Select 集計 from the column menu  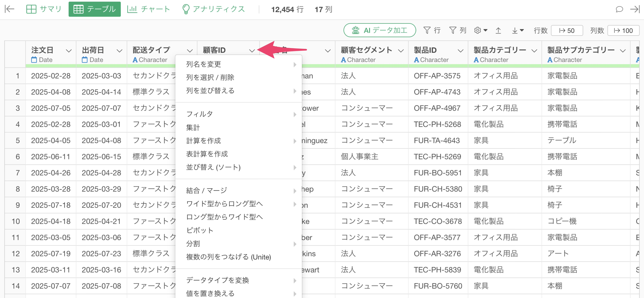pos(239,127)
